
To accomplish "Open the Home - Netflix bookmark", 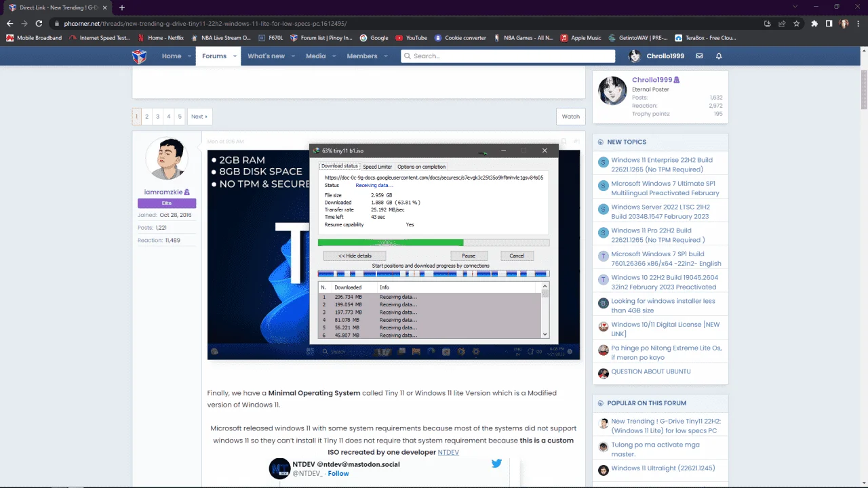I will click(x=161, y=38).
